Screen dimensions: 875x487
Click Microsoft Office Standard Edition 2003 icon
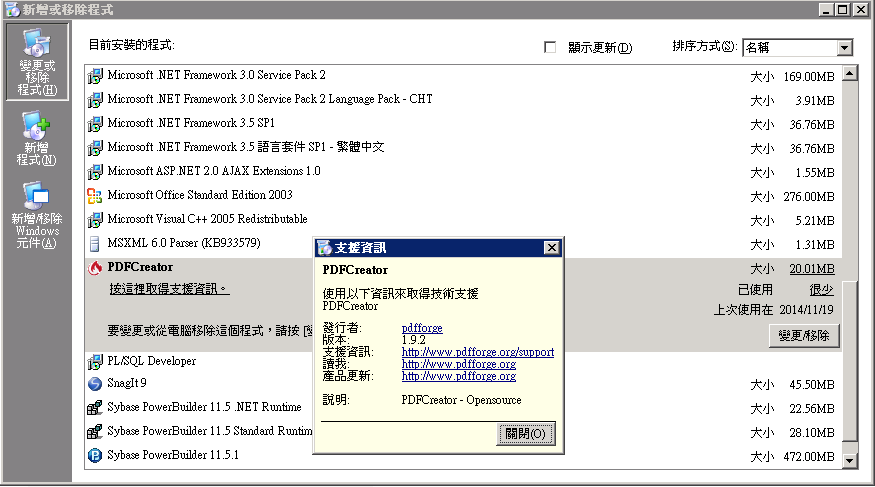point(95,195)
